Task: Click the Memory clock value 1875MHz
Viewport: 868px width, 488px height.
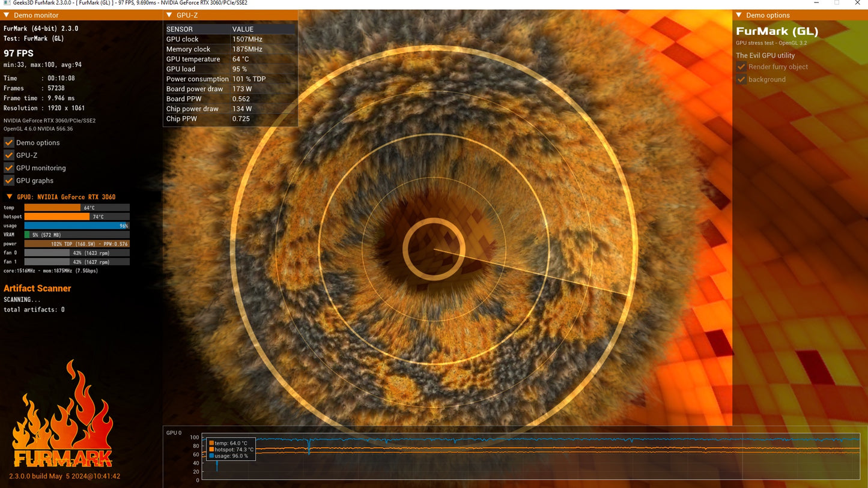Action: (x=247, y=49)
